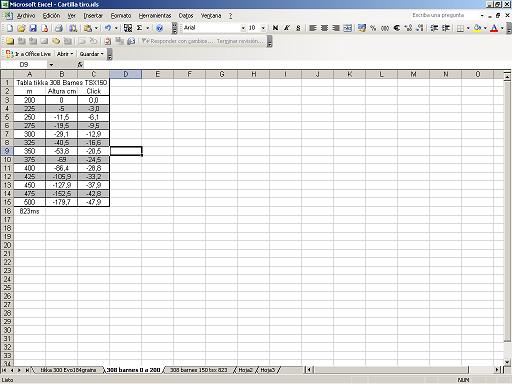This screenshot has width=512, height=384.
Task: Expand the Name Box dropdown arrow
Action: 51,65
